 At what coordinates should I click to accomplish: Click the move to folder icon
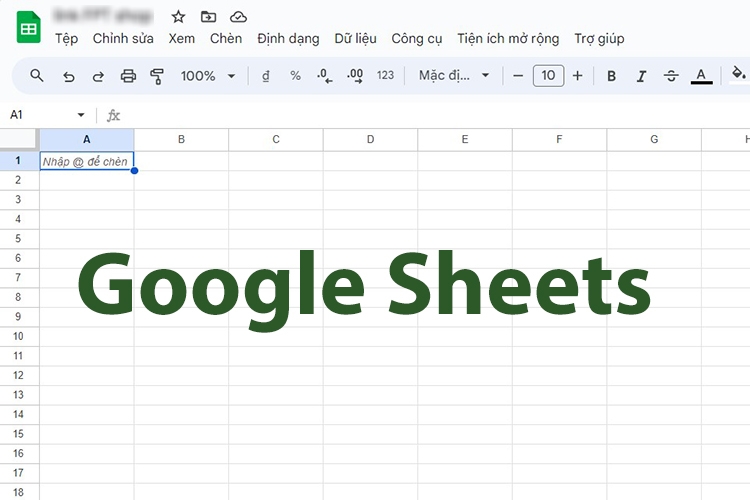coord(208,17)
